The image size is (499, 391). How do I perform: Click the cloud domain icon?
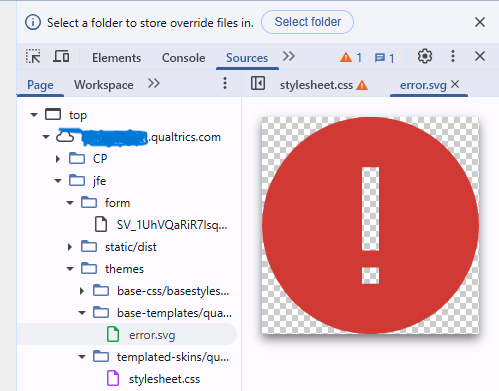65,137
